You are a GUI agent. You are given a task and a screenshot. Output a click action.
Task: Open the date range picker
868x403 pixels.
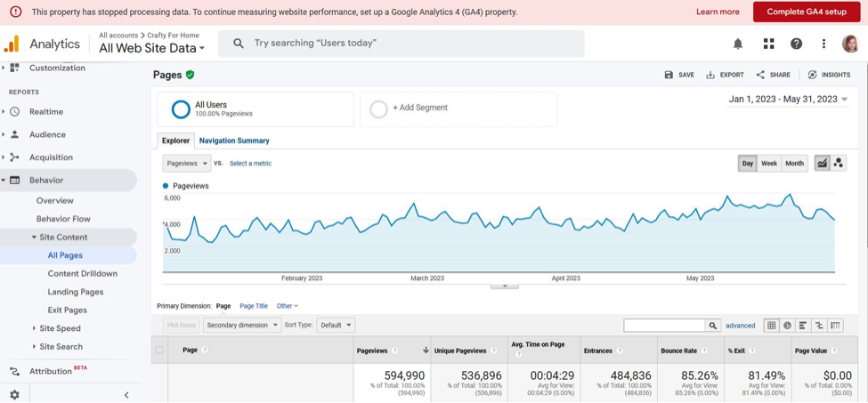tap(788, 100)
